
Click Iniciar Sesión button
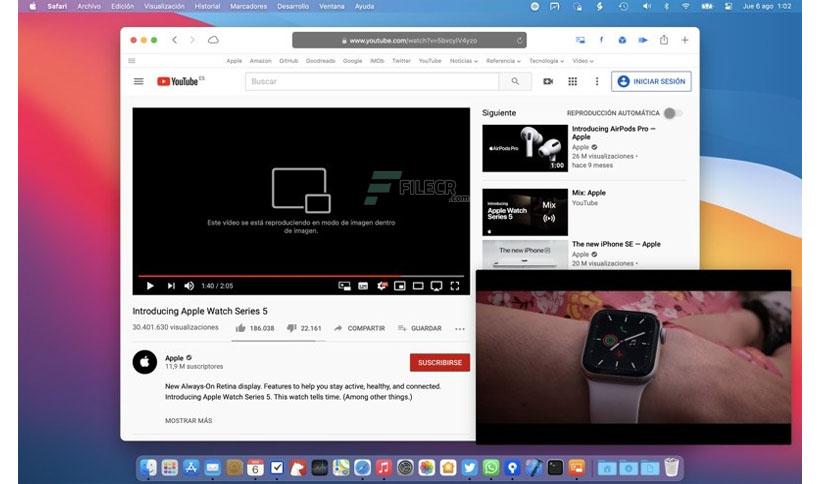(651, 82)
